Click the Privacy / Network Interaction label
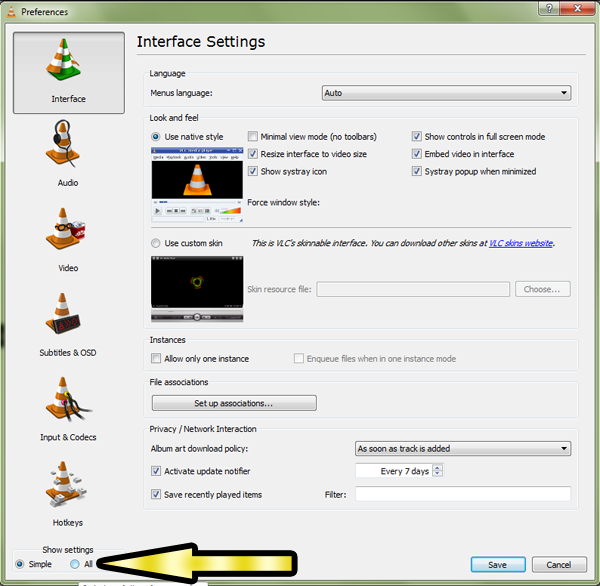Image resolution: width=600 pixels, height=586 pixels. 203,429
